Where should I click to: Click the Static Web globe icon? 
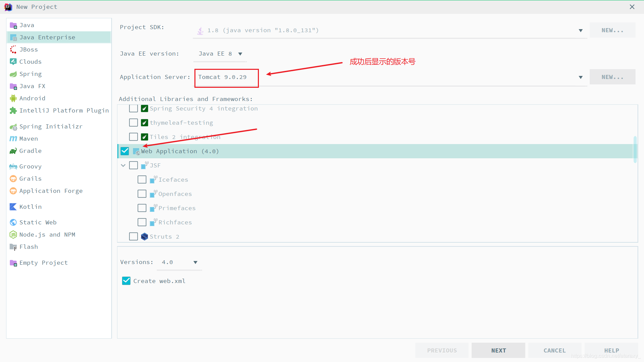pos(13,222)
